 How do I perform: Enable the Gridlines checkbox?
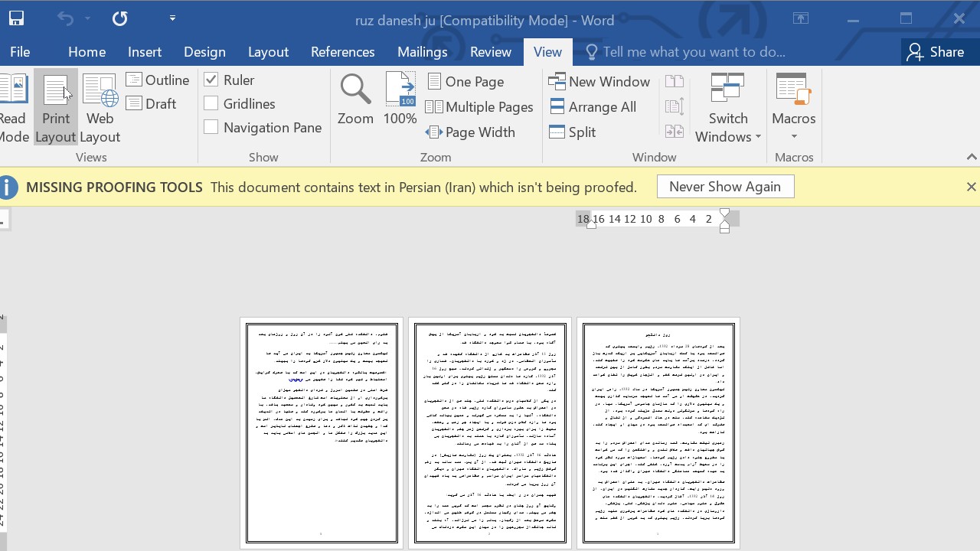tap(211, 103)
